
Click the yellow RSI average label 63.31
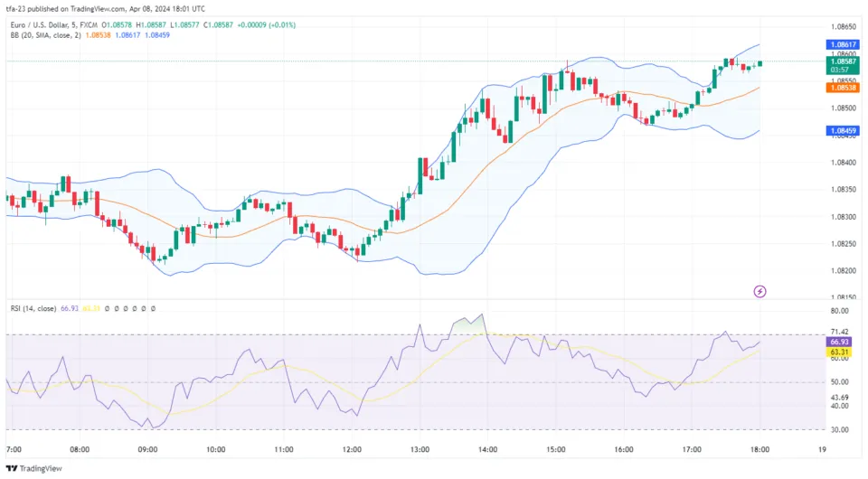pyautogui.click(x=841, y=352)
